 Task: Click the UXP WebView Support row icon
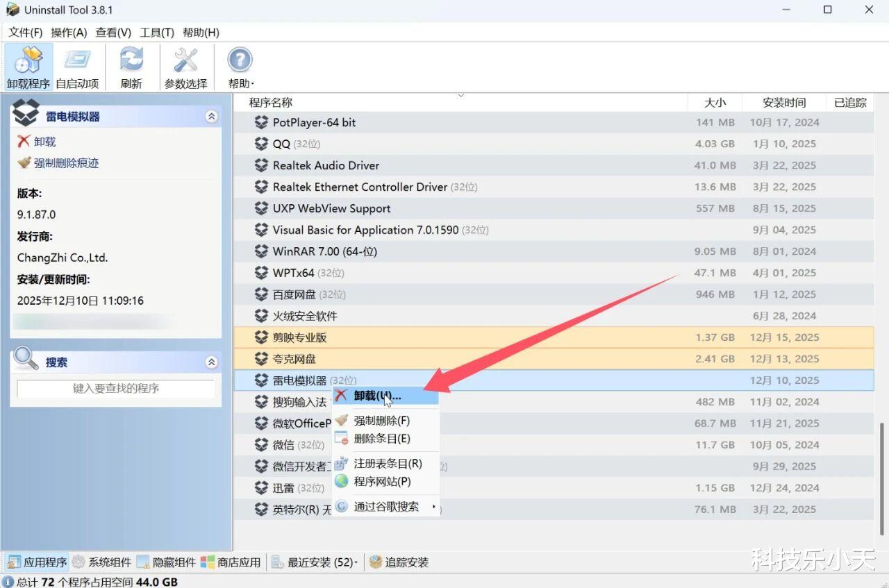[261, 208]
